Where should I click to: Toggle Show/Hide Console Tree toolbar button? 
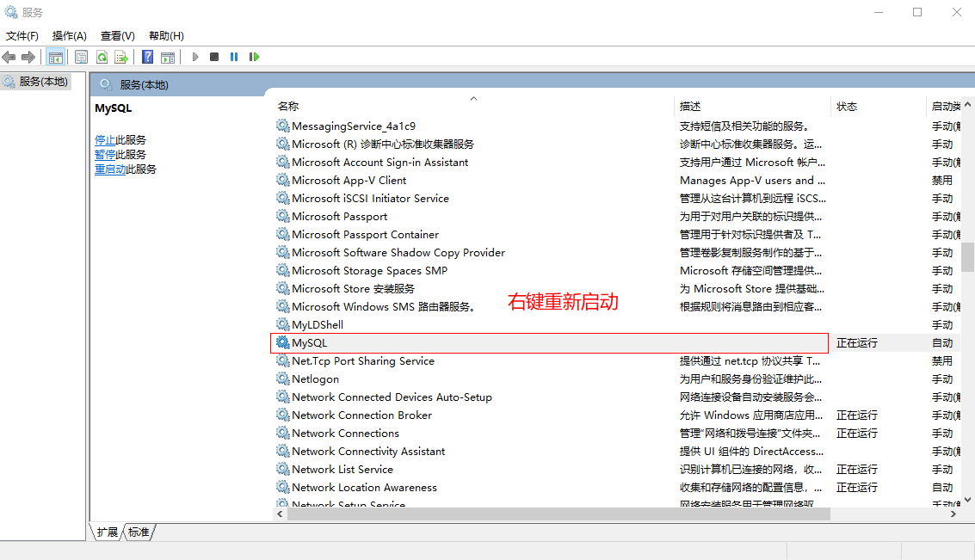[x=56, y=58]
